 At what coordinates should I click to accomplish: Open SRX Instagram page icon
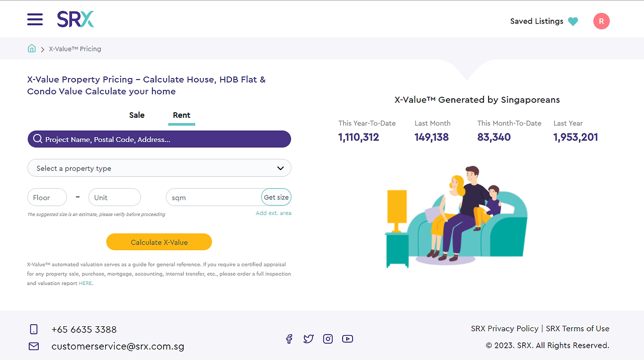tap(328, 339)
